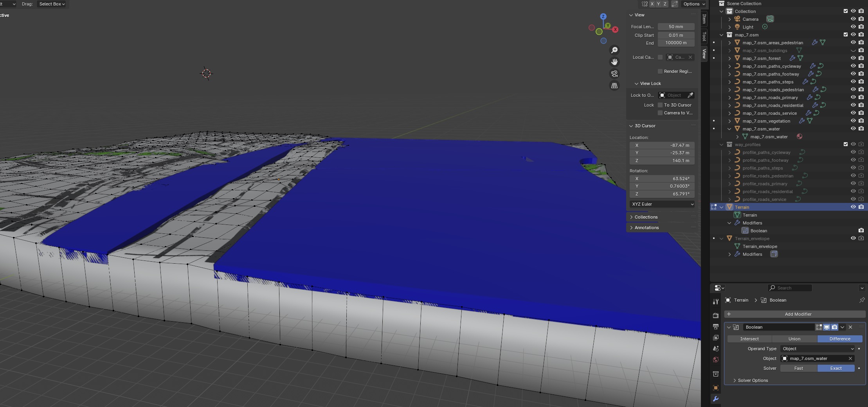Image resolution: width=868 pixels, height=407 pixels.
Task: Open the Operand Type dropdown
Action: [817, 349]
